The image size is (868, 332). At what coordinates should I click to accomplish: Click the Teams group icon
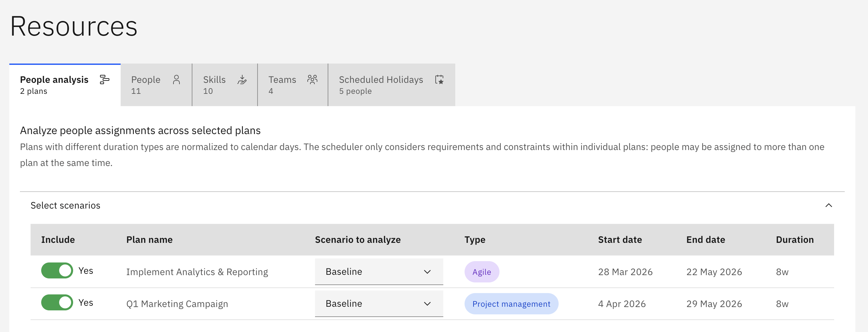click(312, 80)
